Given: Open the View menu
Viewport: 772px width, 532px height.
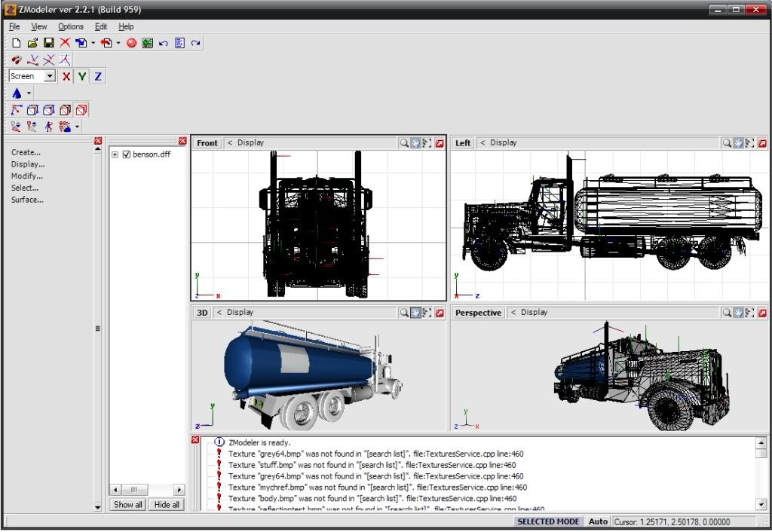Looking at the screenshot, I should [39, 26].
